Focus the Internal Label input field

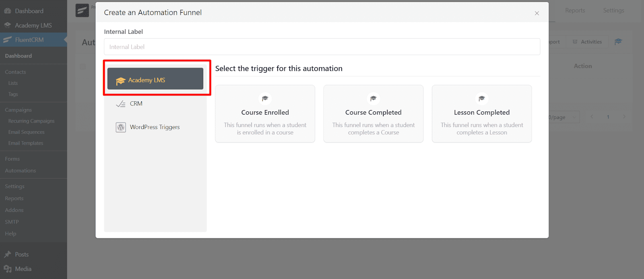322,47
